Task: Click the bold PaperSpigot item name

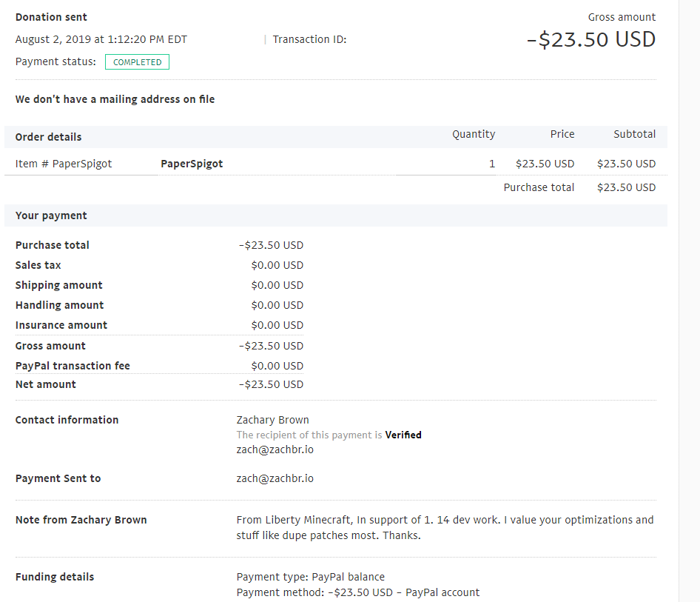Action: 192,164
